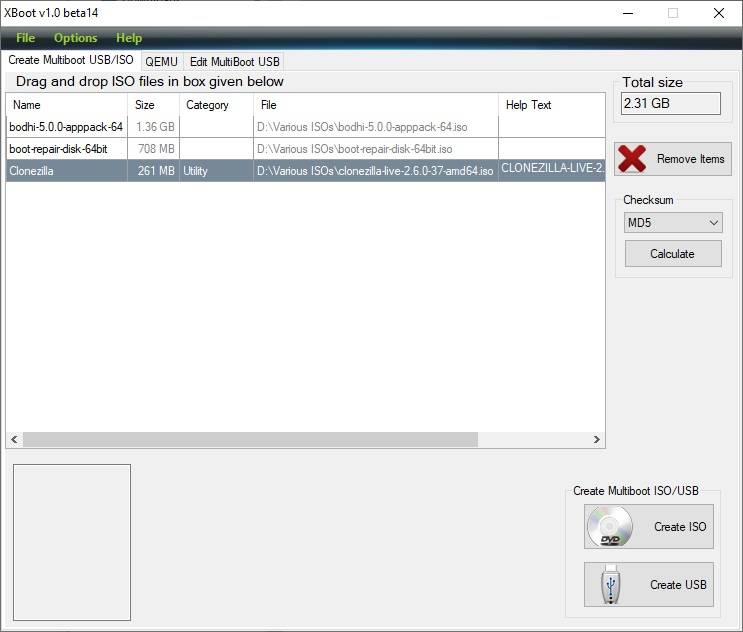Viewport: 743px width, 632px height.
Task: Open the Options menu
Action: (76, 38)
